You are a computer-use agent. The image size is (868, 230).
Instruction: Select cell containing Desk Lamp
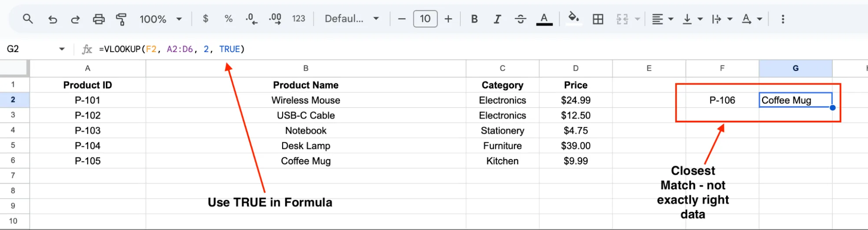306,146
